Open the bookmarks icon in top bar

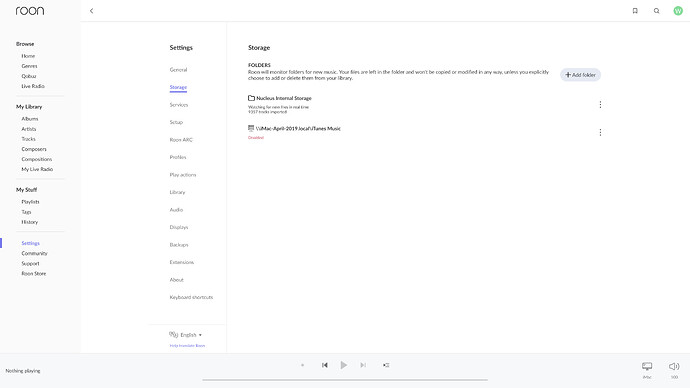click(x=635, y=11)
